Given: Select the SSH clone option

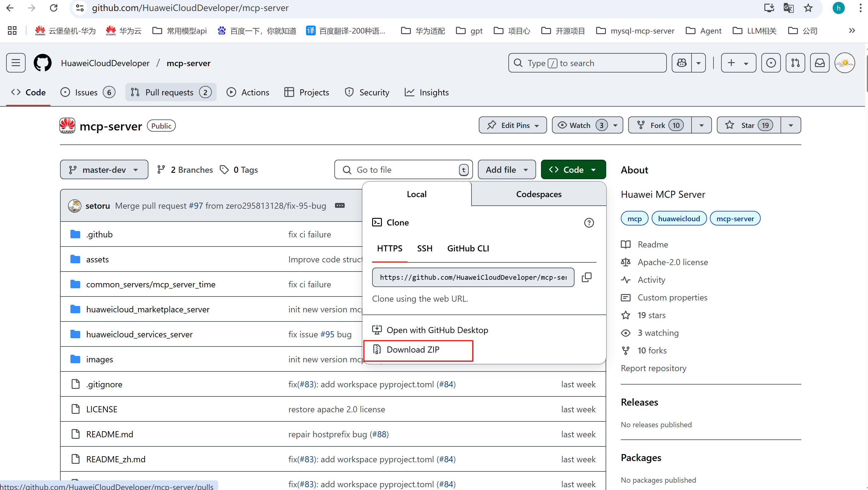Looking at the screenshot, I should (425, 248).
